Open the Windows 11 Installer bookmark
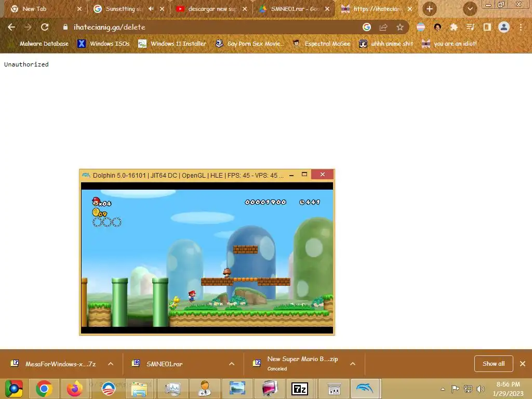Screen dimensions: 532x399 pos(172,44)
